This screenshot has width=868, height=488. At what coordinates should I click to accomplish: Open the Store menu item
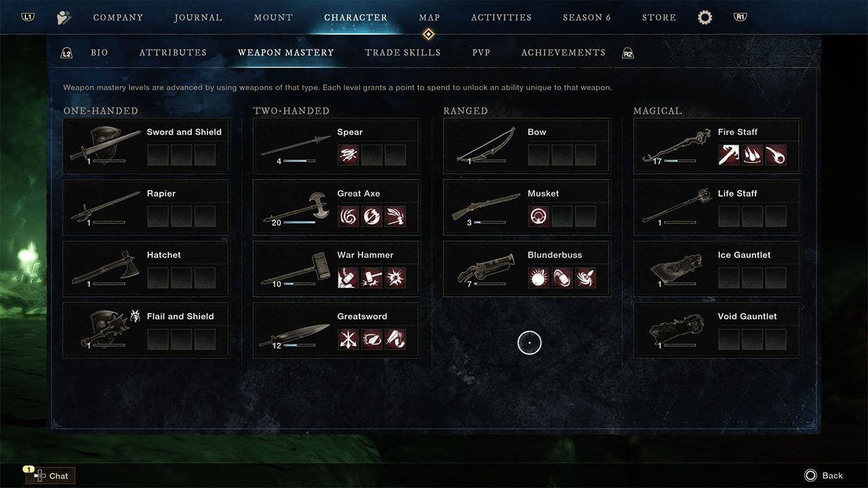[x=659, y=18]
